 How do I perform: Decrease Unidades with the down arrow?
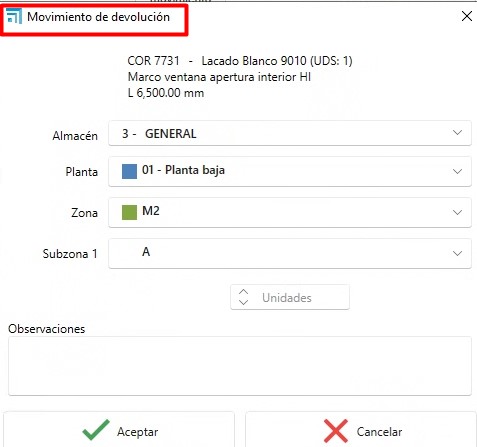pos(243,302)
